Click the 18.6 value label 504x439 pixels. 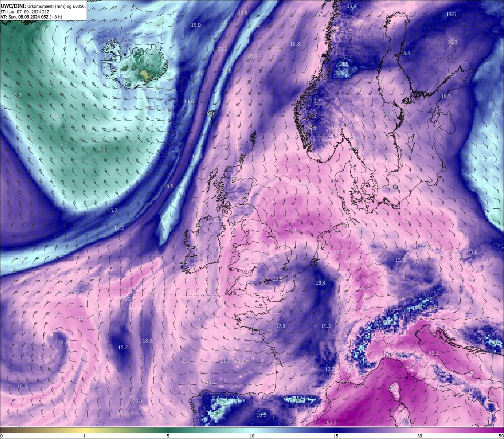coord(147,341)
